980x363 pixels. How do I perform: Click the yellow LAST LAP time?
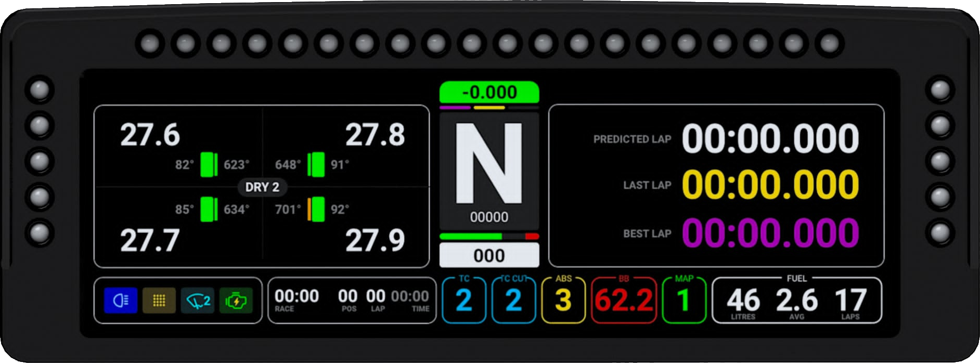pos(770,185)
